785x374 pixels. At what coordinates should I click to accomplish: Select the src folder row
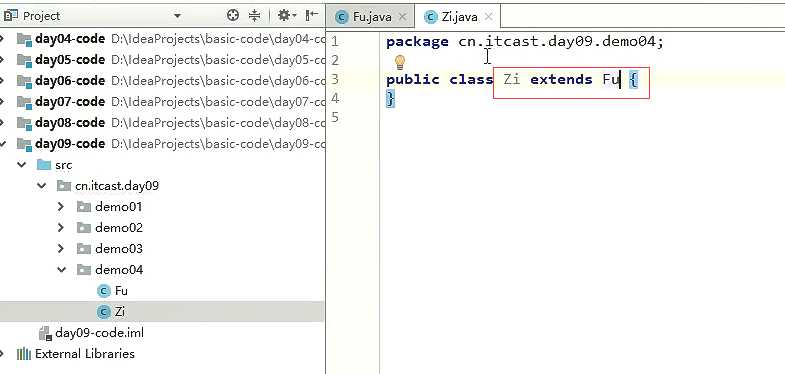point(162,165)
